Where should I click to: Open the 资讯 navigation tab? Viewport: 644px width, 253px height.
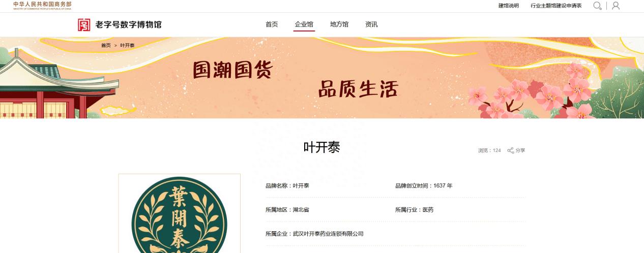pos(371,24)
